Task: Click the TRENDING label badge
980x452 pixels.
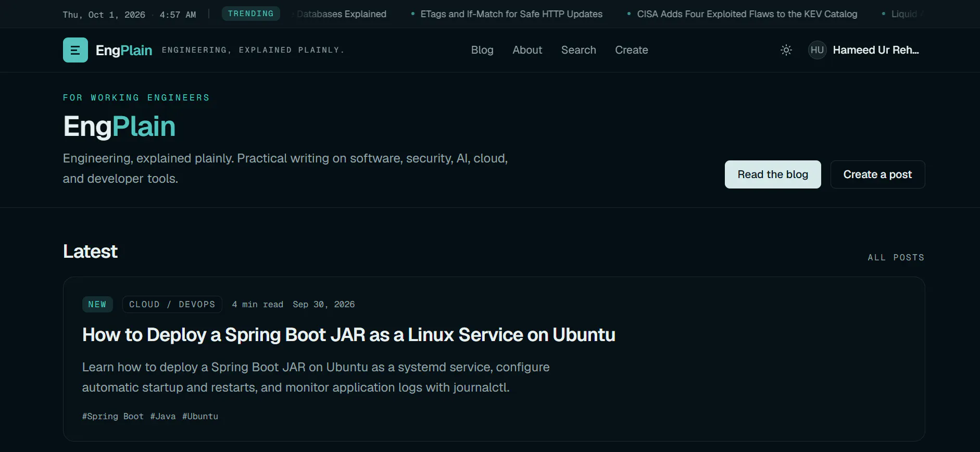Action: (x=251, y=14)
